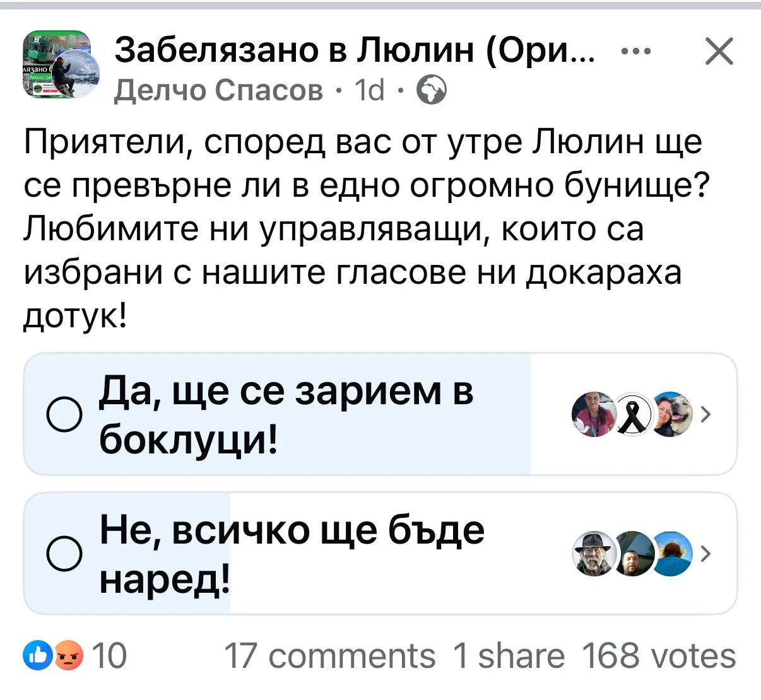Expand voters list for the second poll option
Viewport: 761px width, 700px height.
[706, 554]
